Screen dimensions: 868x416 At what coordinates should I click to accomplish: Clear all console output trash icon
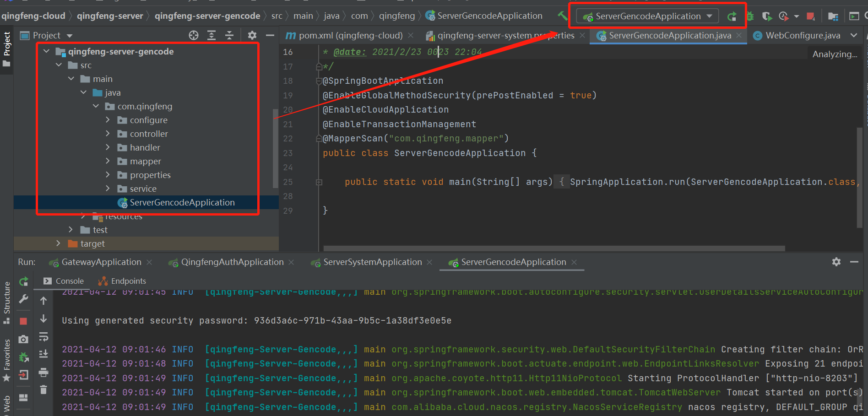pos(43,389)
